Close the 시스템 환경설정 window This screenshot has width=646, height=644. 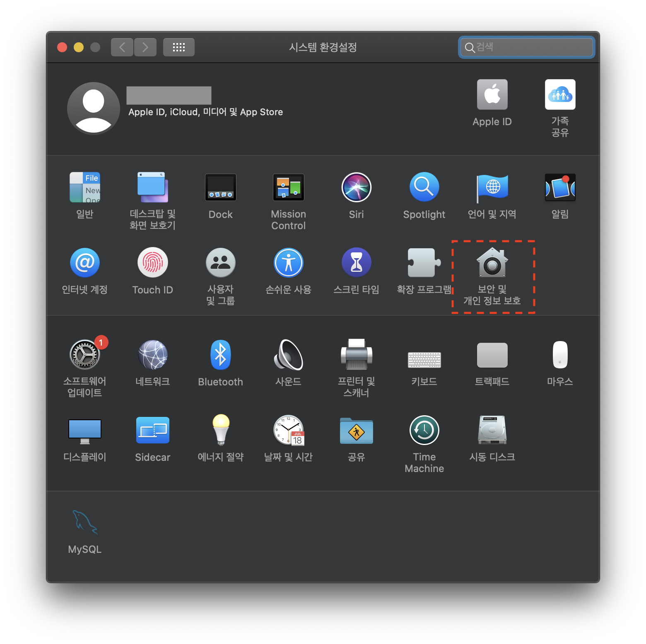coord(62,47)
